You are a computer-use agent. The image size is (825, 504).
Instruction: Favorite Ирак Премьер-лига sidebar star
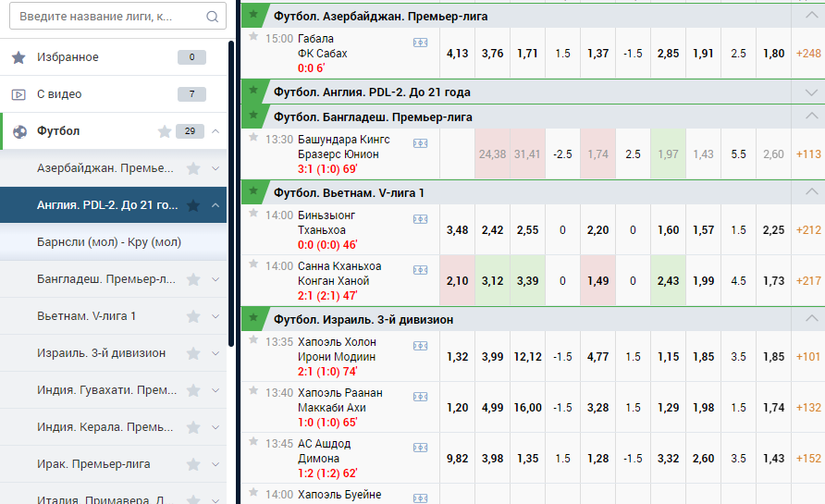[193, 464]
